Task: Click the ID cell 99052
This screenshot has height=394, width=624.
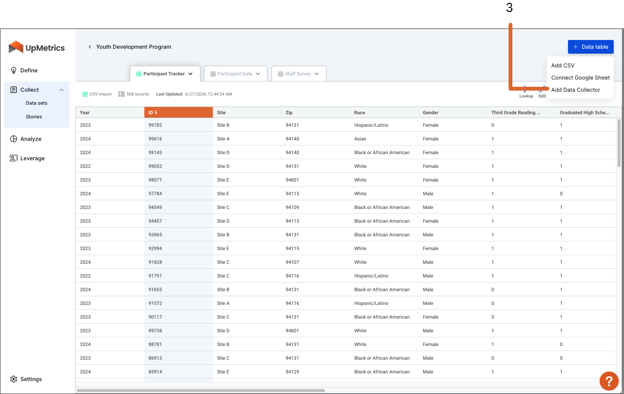Action: pyautogui.click(x=178, y=166)
